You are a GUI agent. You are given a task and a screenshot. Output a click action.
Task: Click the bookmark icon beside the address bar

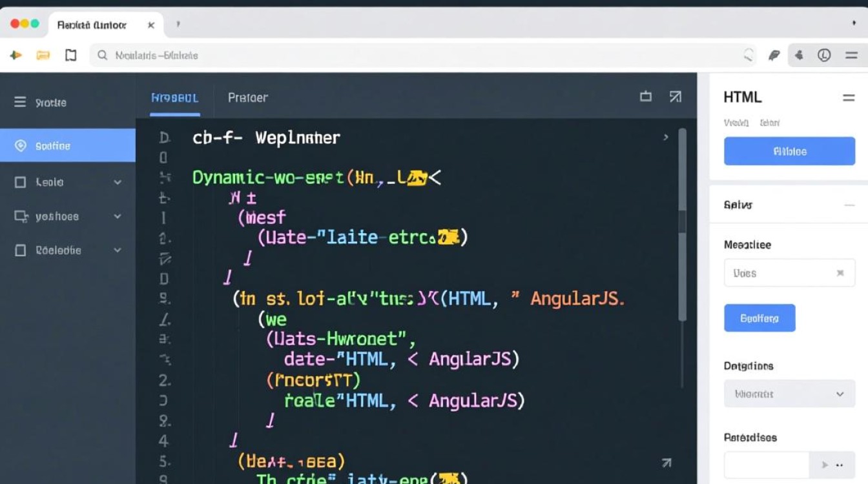(x=71, y=55)
